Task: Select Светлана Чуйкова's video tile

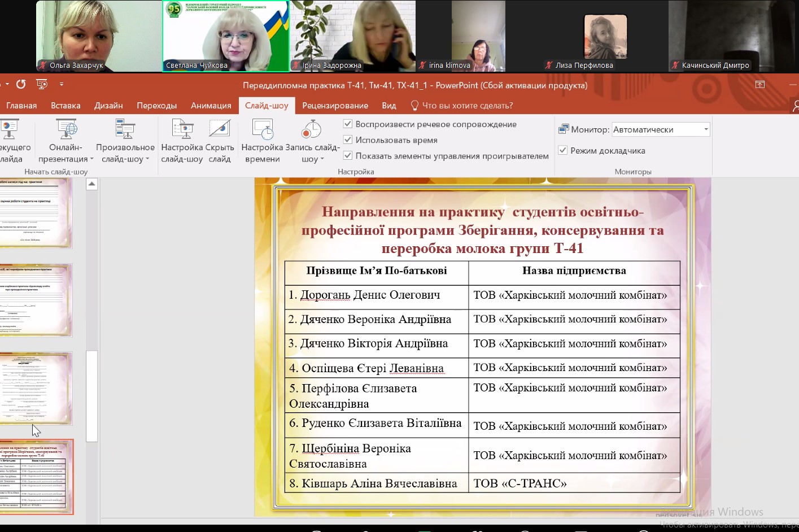Action: [x=226, y=36]
